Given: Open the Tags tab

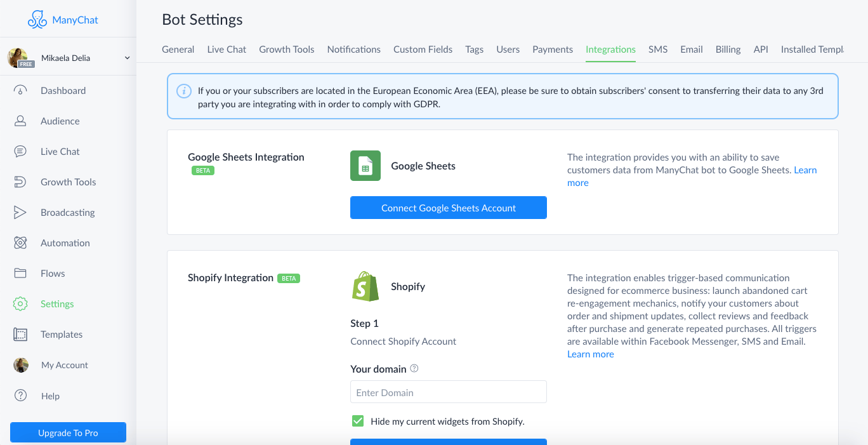Looking at the screenshot, I should point(474,49).
